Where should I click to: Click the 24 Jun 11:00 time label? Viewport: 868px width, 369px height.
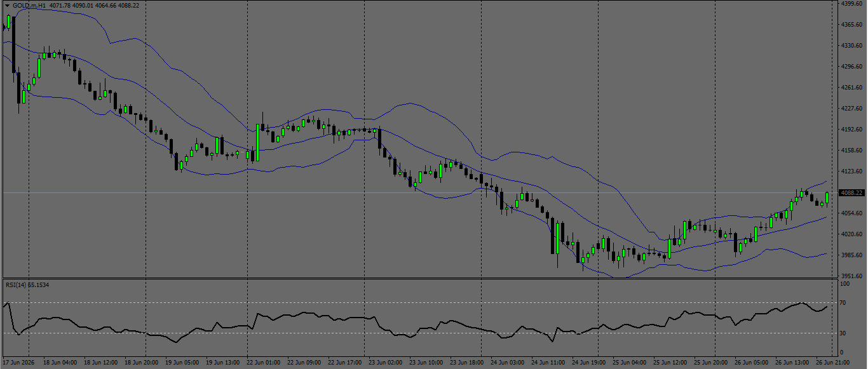point(548,362)
